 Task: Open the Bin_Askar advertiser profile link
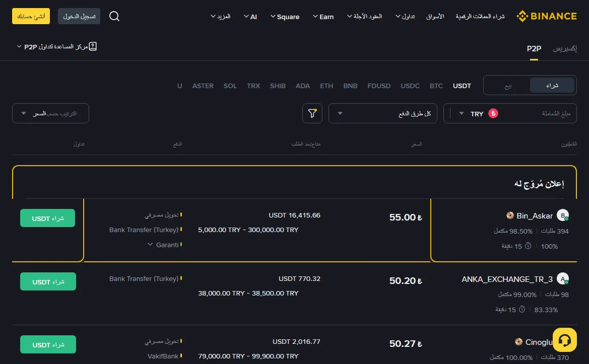[x=534, y=216]
